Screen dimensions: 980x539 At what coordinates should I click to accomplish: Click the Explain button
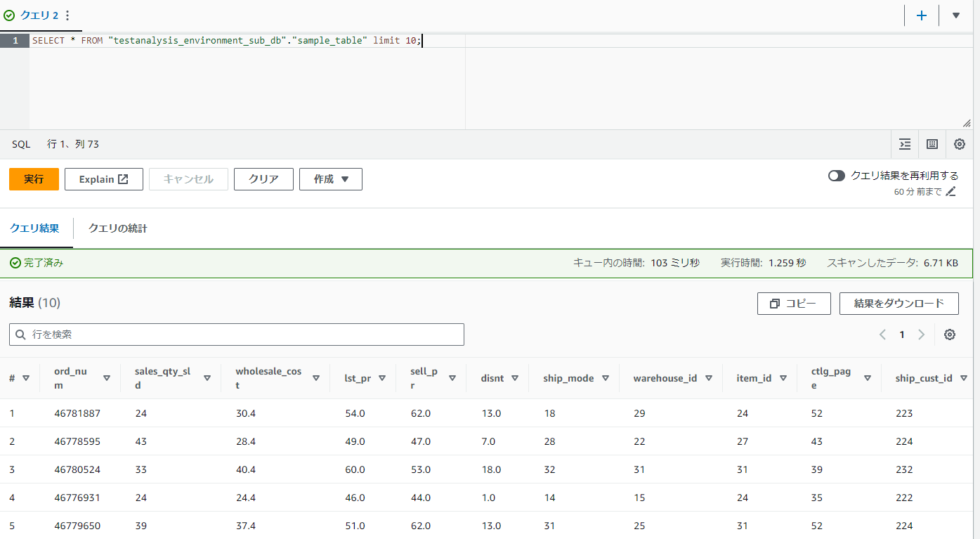[104, 179]
